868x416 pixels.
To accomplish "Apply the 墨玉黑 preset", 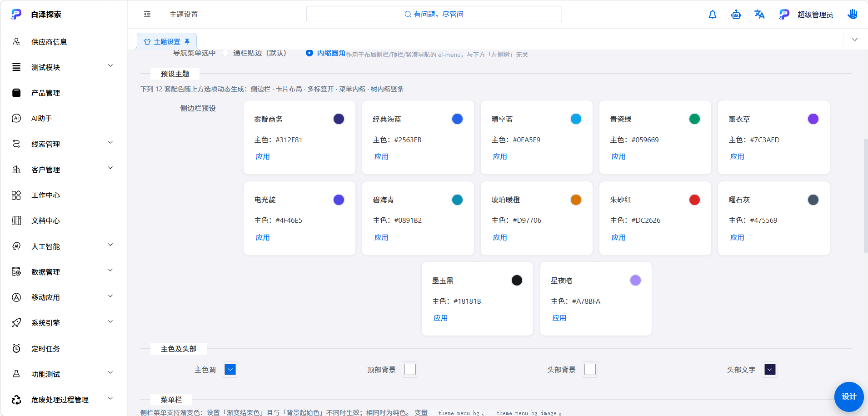I will (x=440, y=318).
